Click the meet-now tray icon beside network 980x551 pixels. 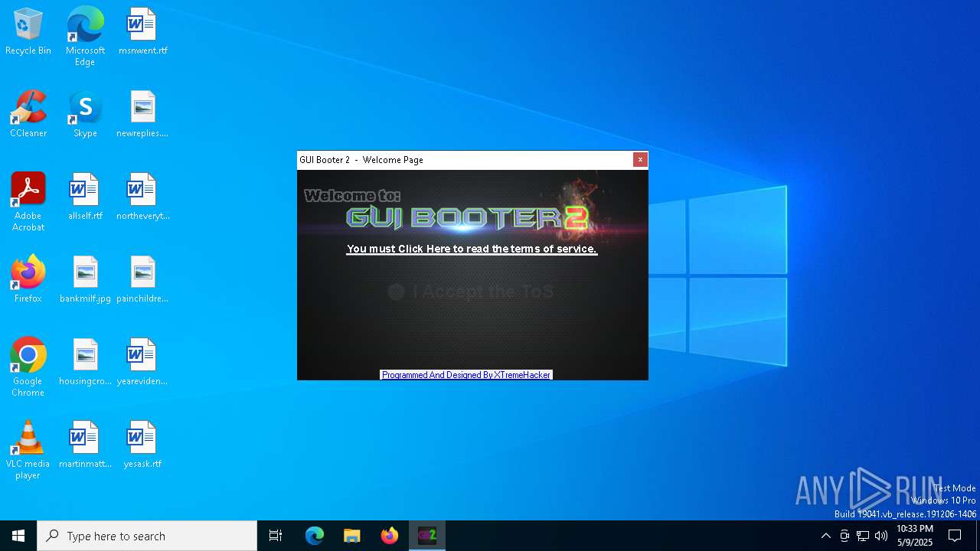[x=844, y=536]
